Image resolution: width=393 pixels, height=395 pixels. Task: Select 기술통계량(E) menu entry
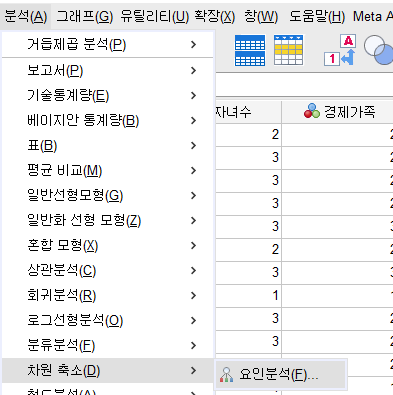[x=107, y=95]
